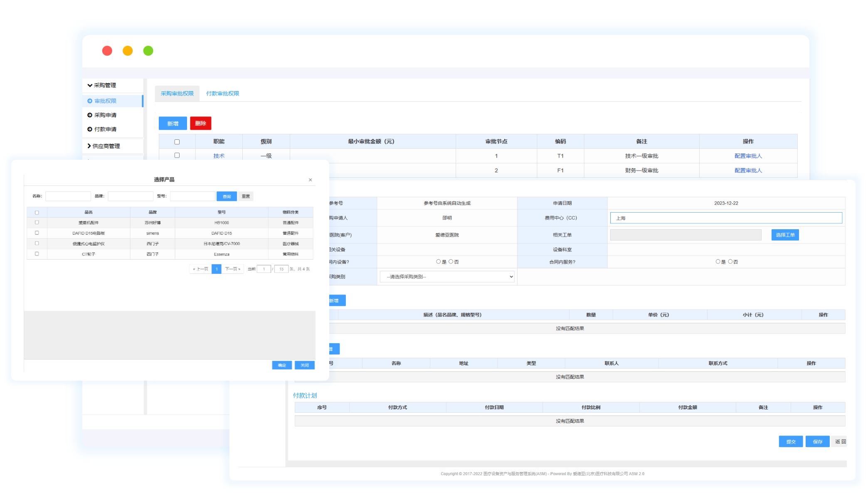This screenshot has width=868, height=493.
Task: Click the green window control dot
Action: [x=148, y=51]
